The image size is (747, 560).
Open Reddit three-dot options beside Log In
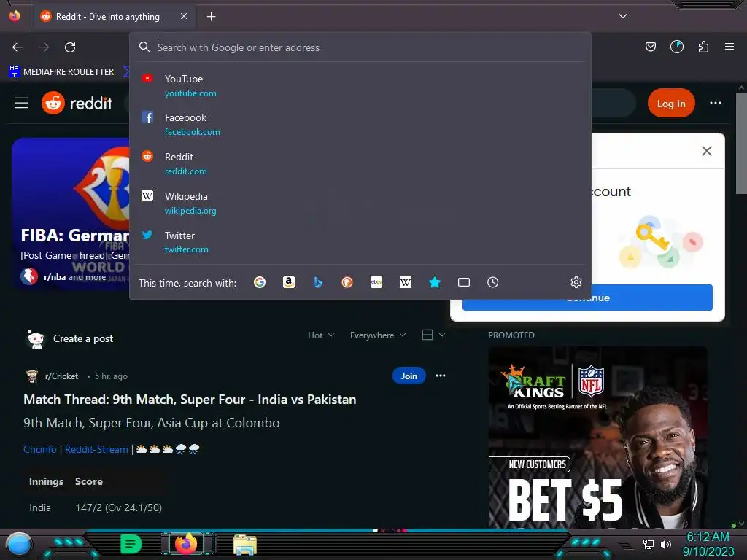(x=716, y=103)
